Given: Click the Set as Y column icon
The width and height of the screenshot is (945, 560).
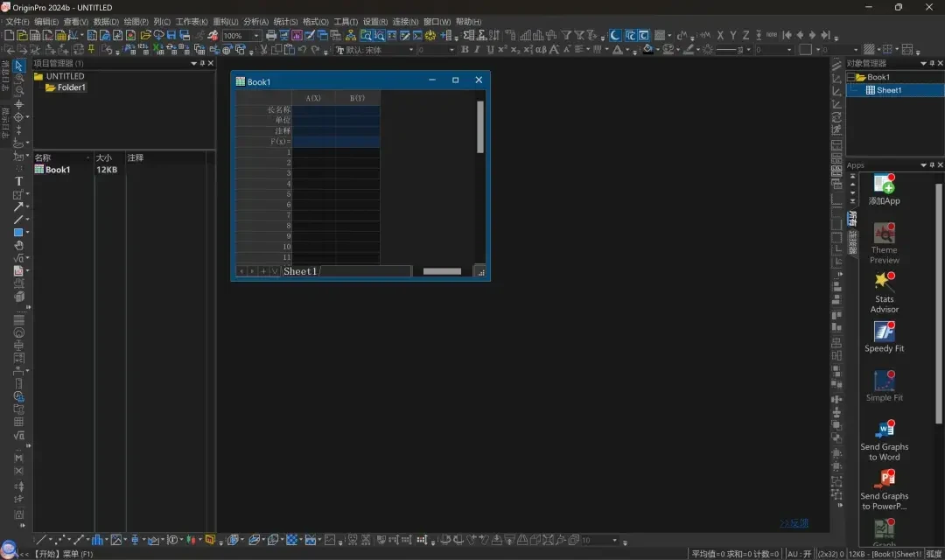Looking at the screenshot, I should [x=733, y=36].
